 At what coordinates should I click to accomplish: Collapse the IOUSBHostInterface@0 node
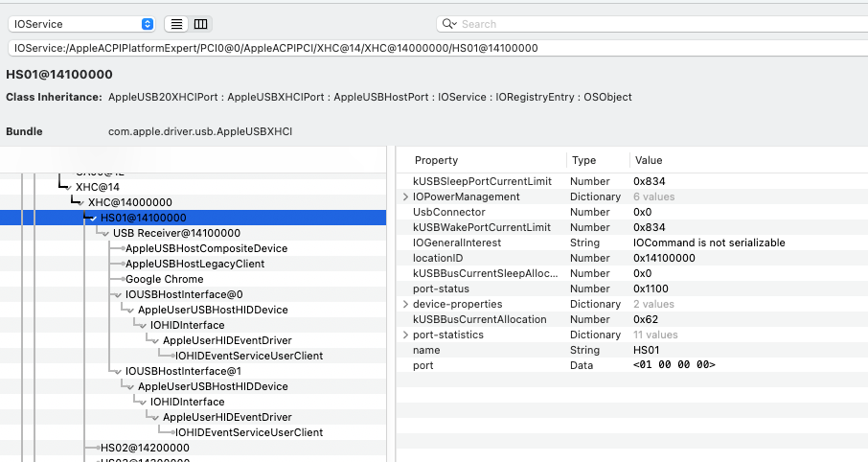pyautogui.click(x=118, y=294)
